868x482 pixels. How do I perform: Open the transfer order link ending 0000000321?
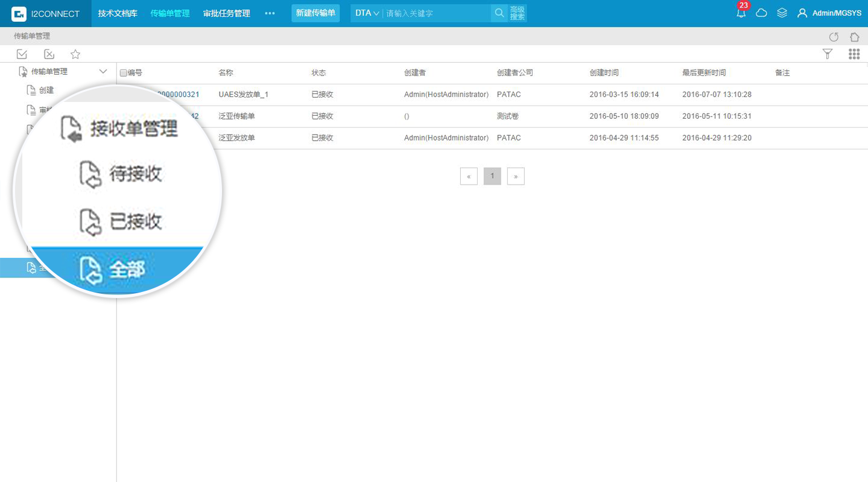pyautogui.click(x=177, y=95)
